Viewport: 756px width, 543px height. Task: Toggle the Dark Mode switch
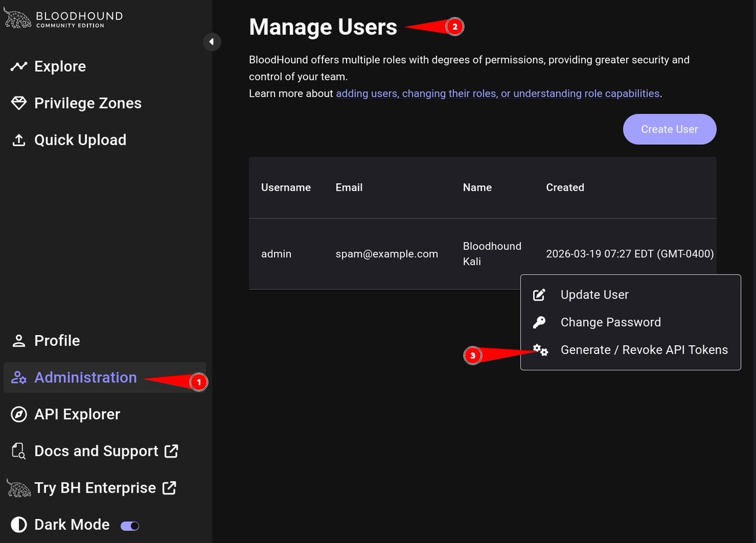130,525
